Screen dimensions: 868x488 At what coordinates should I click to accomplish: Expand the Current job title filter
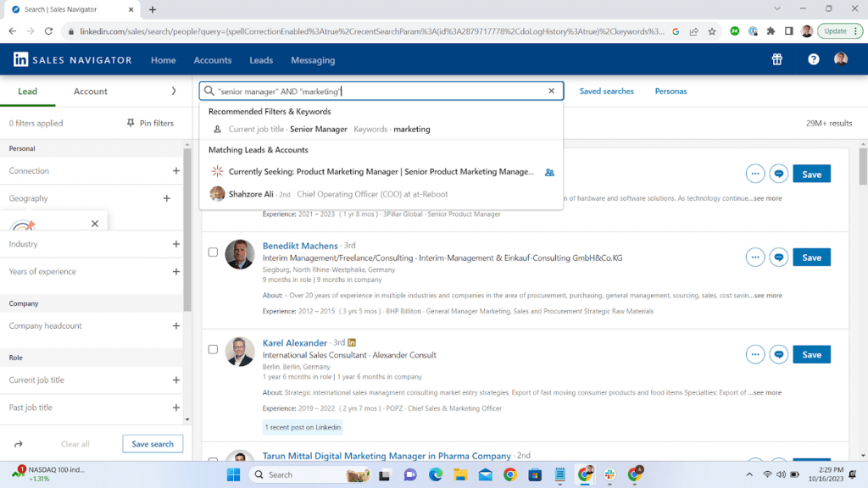[176, 380]
